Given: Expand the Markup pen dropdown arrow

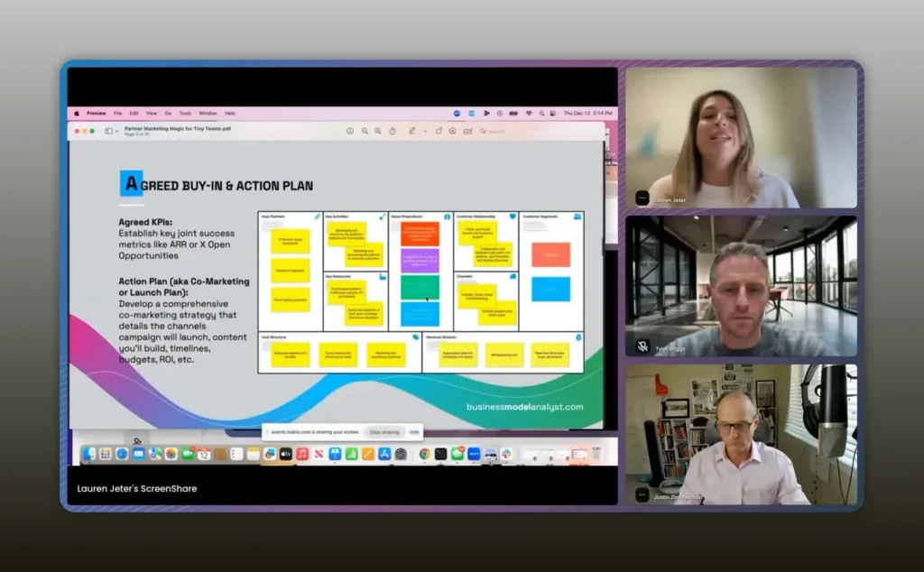Looking at the screenshot, I should coord(423,131).
